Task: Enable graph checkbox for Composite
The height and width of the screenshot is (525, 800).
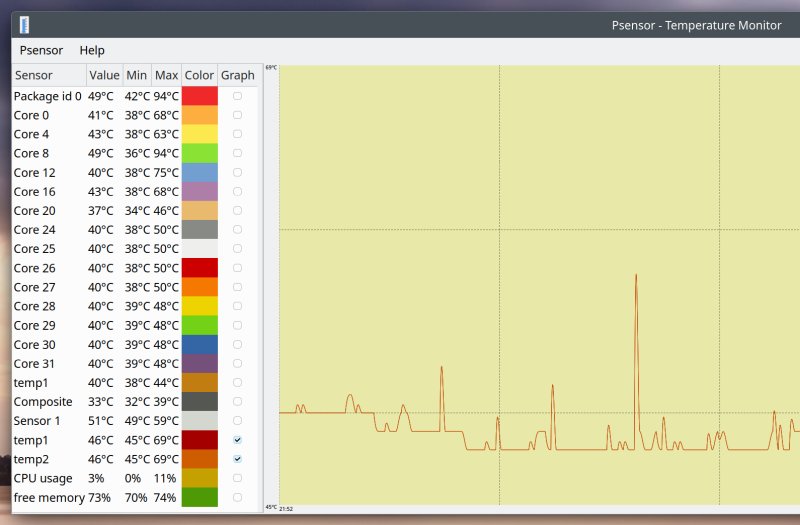Action: (x=237, y=402)
